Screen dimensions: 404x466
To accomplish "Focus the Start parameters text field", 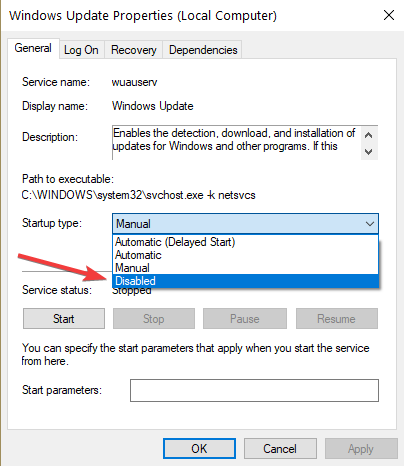I will pyautogui.click(x=254, y=390).
